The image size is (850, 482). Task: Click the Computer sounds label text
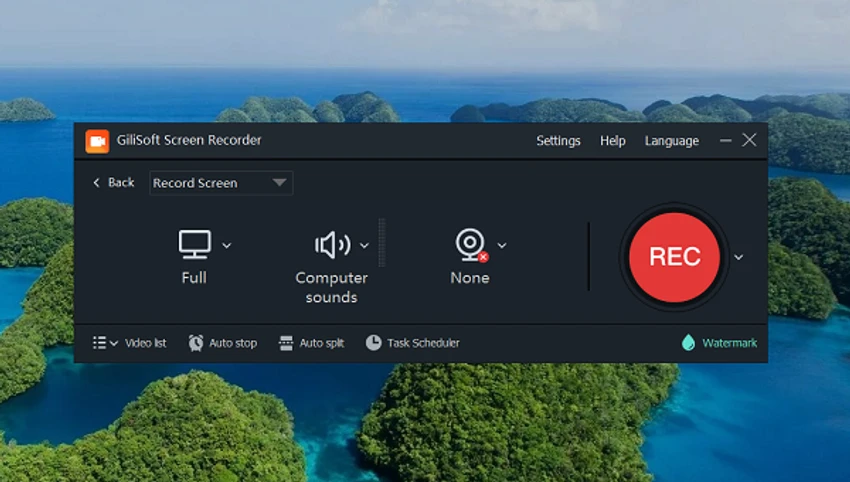pos(331,287)
